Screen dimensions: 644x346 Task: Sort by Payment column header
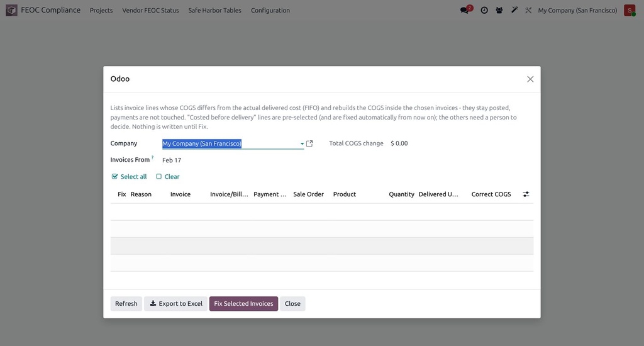[270, 194]
